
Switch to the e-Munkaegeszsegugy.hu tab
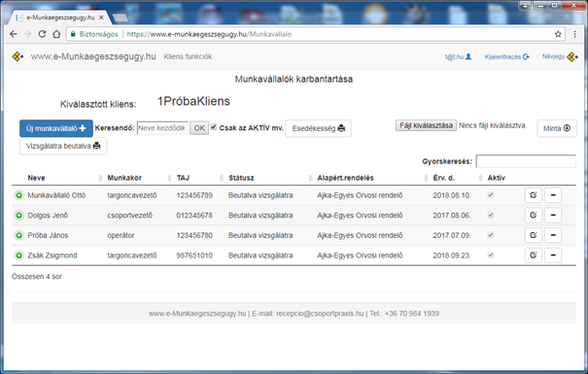(60, 17)
